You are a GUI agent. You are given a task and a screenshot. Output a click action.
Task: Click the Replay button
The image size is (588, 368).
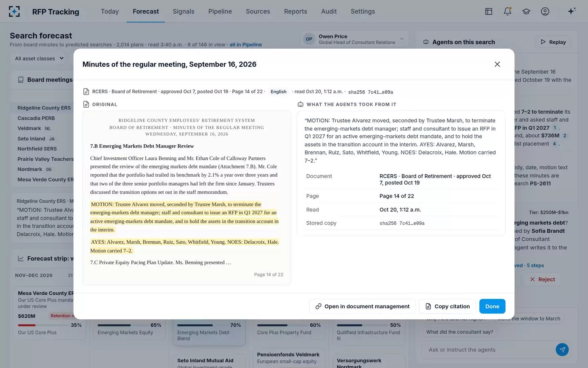(553, 42)
